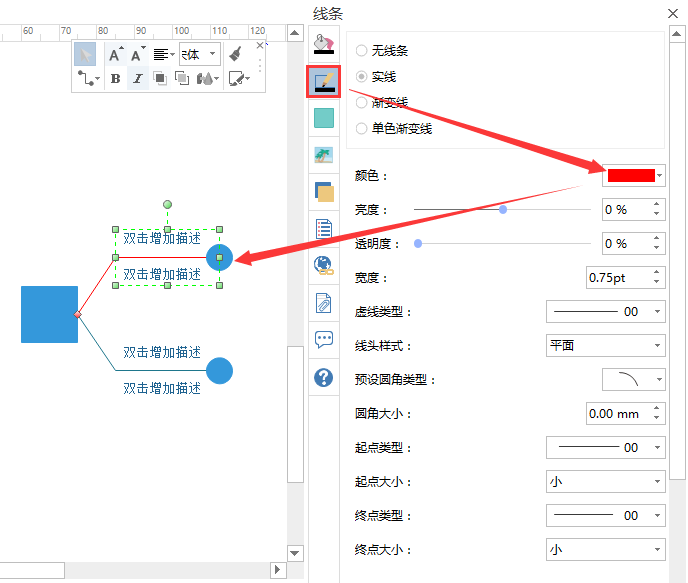Open the Insert picture panel icon
The width and height of the screenshot is (688, 583).
pyautogui.click(x=324, y=155)
